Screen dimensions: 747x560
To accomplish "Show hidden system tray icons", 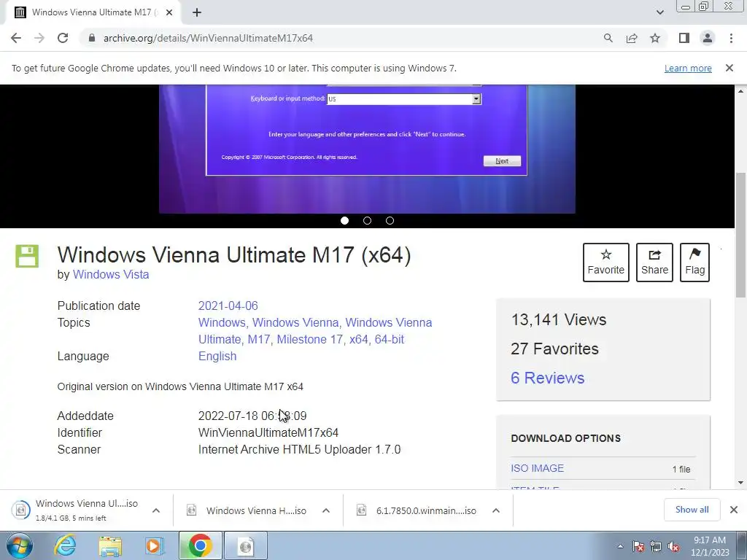I will click(x=620, y=546).
